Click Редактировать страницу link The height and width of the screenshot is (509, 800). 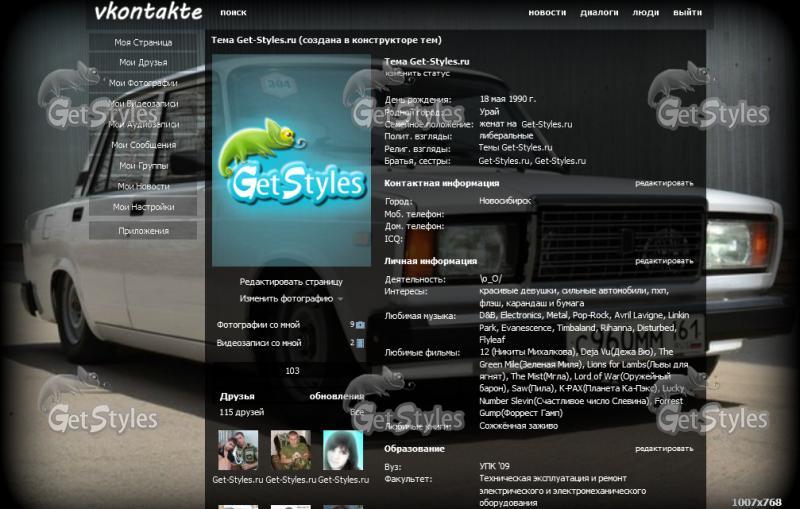tap(290, 282)
